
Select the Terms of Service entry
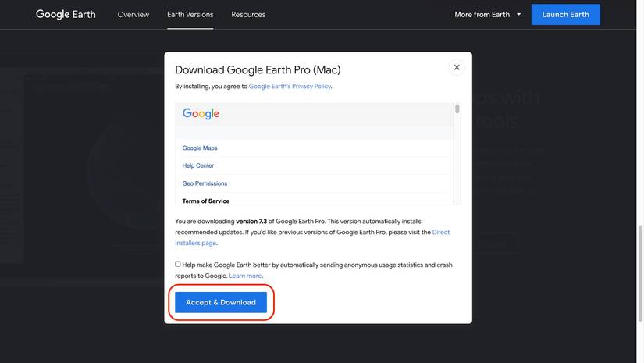(x=206, y=201)
